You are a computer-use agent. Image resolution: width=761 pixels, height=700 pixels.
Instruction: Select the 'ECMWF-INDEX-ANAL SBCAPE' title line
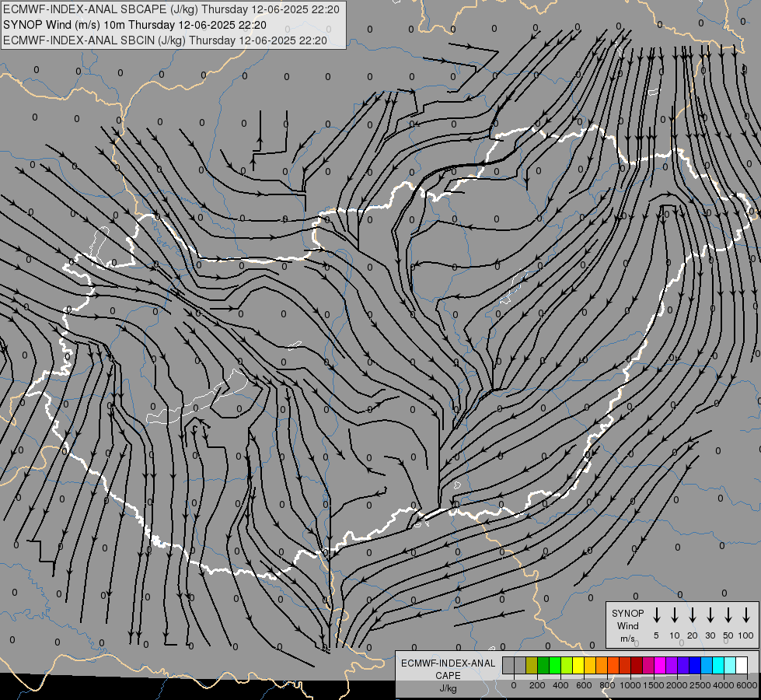click(171, 9)
